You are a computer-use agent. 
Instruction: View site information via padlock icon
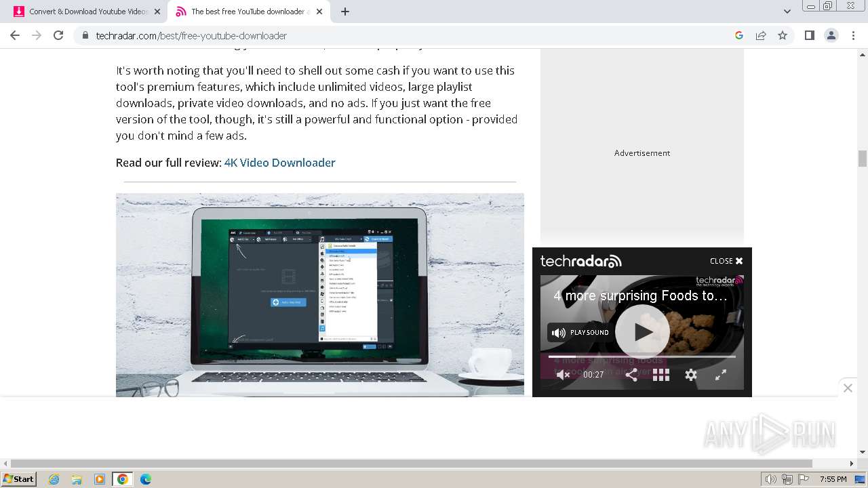pos(85,35)
